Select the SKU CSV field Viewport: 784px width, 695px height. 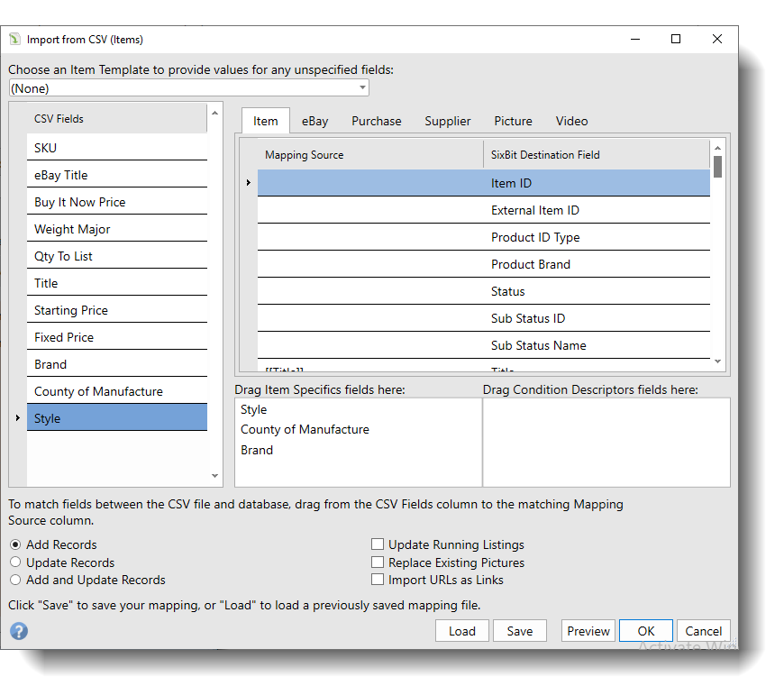(x=117, y=148)
